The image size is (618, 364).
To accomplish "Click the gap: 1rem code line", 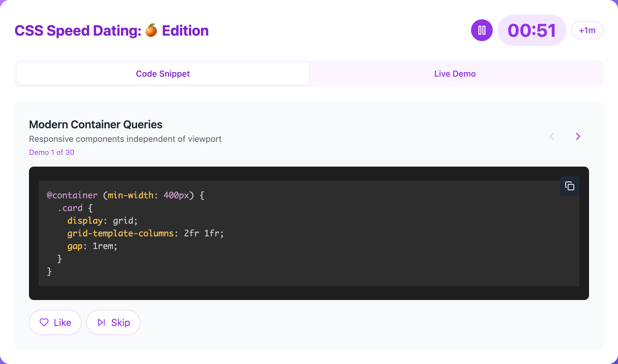I will 92,246.
